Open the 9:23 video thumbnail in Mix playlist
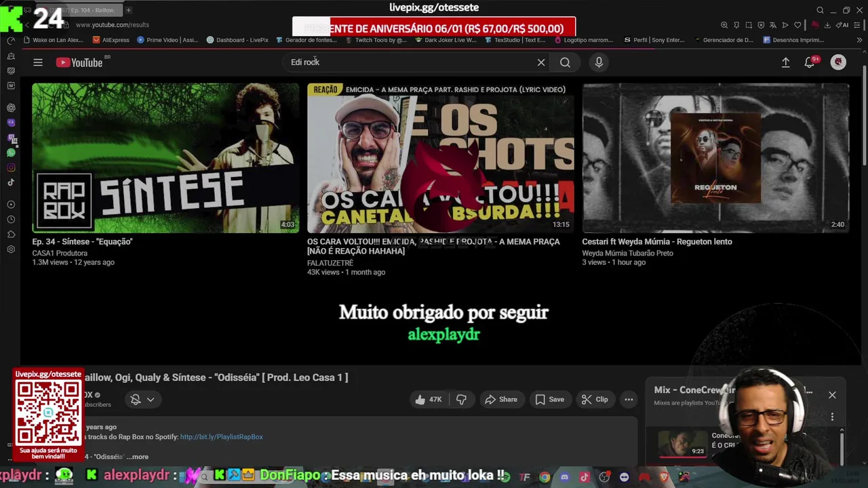The height and width of the screenshot is (488, 868). click(x=683, y=445)
